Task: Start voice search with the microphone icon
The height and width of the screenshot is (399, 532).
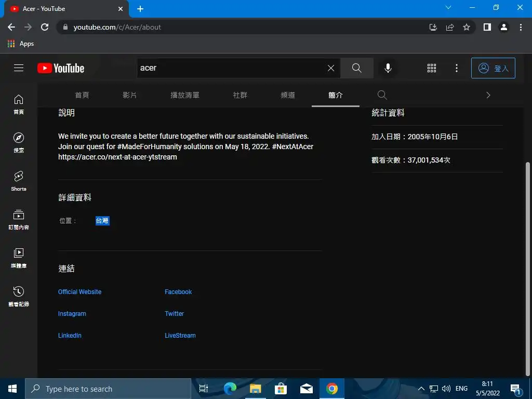Action: pyautogui.click(x=388, y=68)
